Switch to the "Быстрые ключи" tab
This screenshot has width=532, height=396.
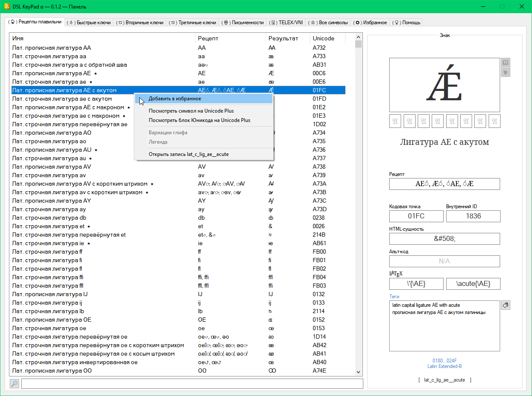click(90, 23)
